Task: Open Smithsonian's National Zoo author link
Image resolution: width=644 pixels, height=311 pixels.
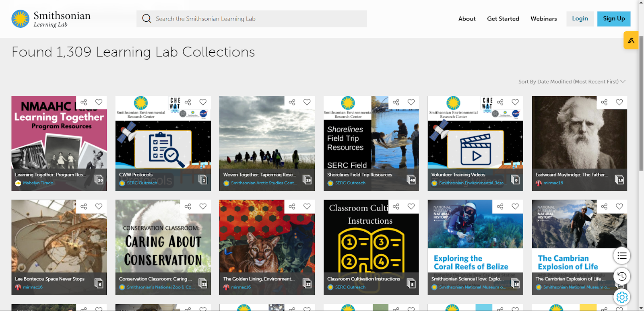Action: click(161, 287)
